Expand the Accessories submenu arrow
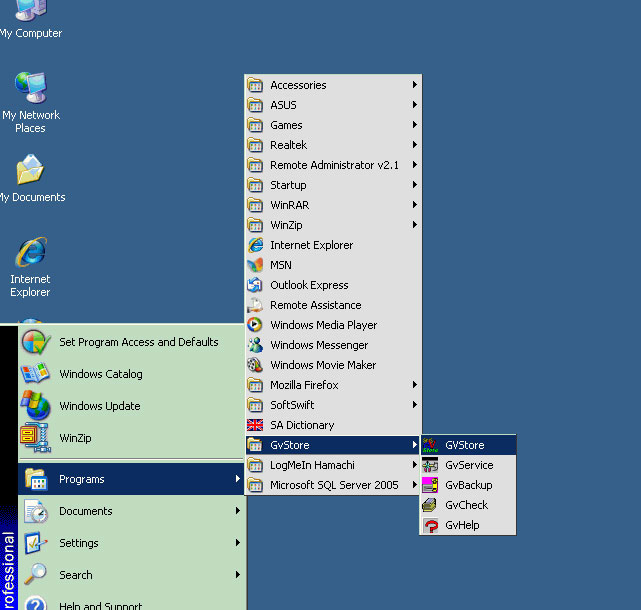Screen dimensions: 641x610 click(415, 85)
